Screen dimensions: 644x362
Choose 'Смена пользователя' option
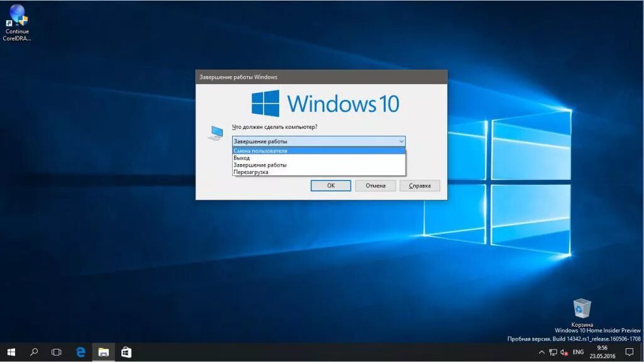click(319, 151)
